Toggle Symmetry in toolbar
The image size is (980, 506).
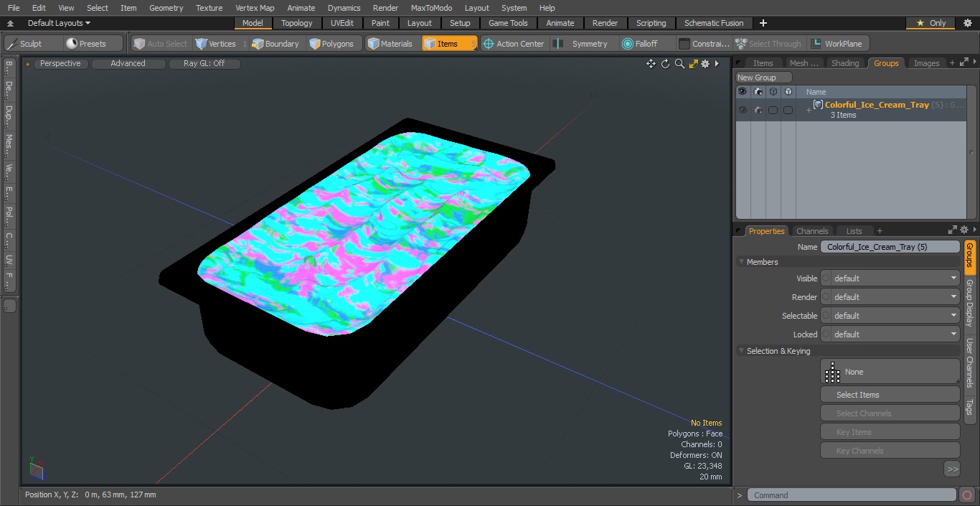[583, 44]
